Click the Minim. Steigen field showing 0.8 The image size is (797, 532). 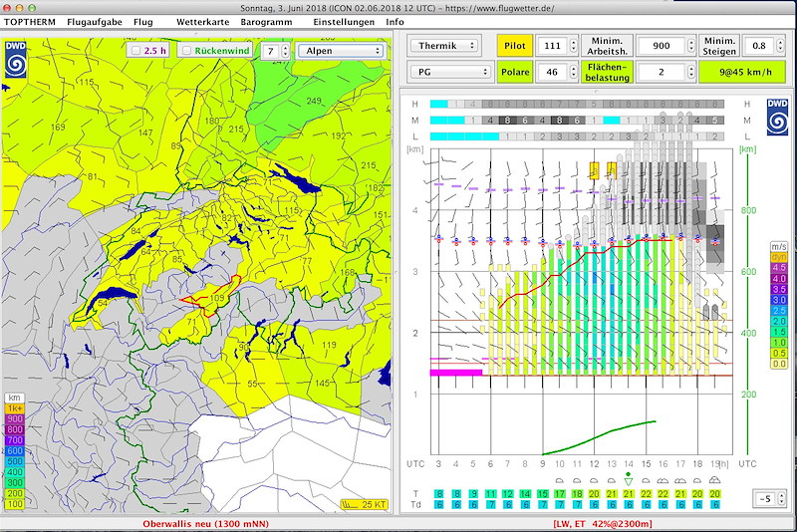(759, 46)
